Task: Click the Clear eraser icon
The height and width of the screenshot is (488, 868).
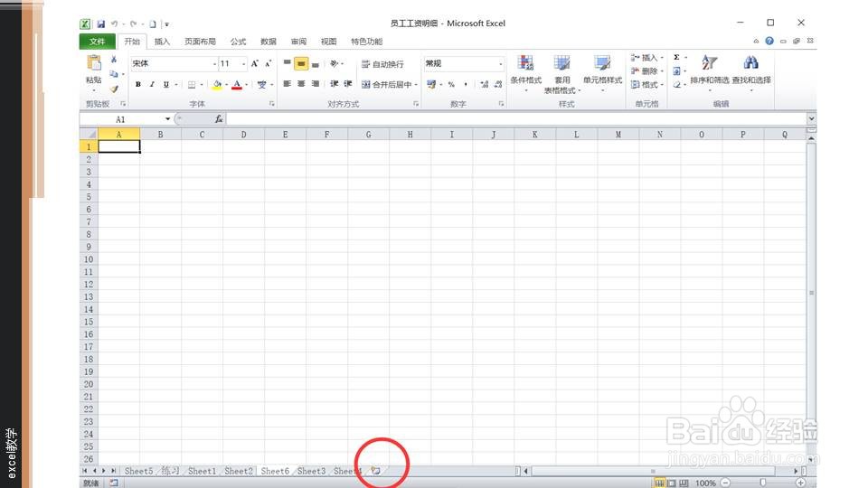Action: point(676,85)
